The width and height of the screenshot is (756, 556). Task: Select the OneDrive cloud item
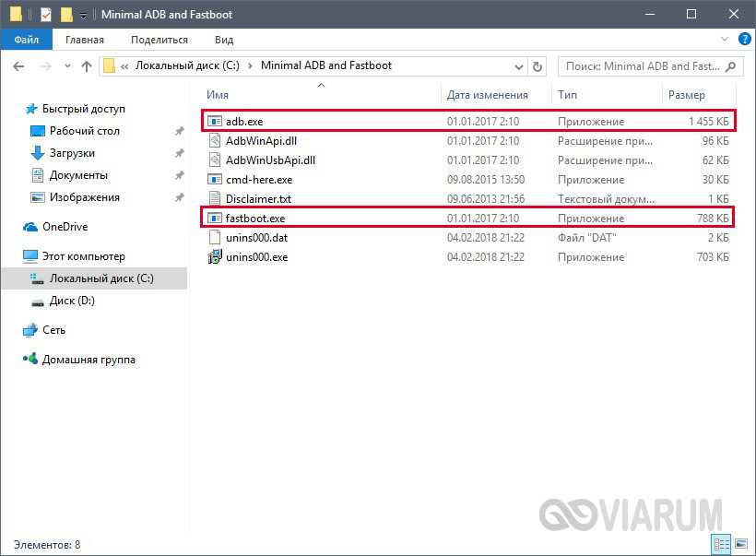[x=65, y=227]
